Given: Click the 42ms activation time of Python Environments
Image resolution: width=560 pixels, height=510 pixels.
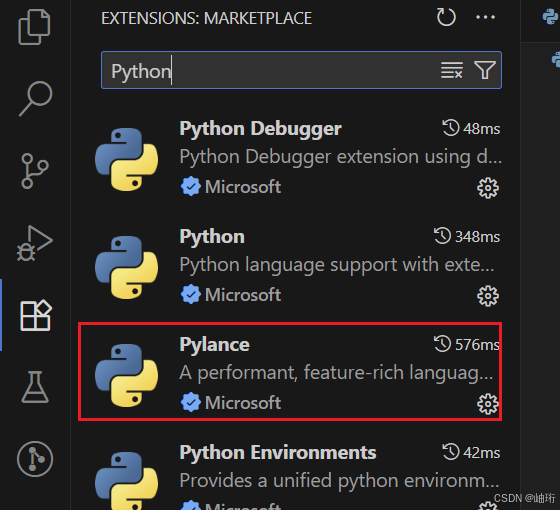Looking at the screenshot, I should point(471,452).
